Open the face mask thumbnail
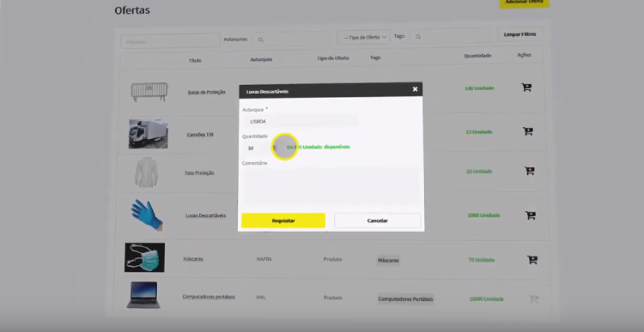Viewport: 644px width, 332px height. click(x=144, y=257)
